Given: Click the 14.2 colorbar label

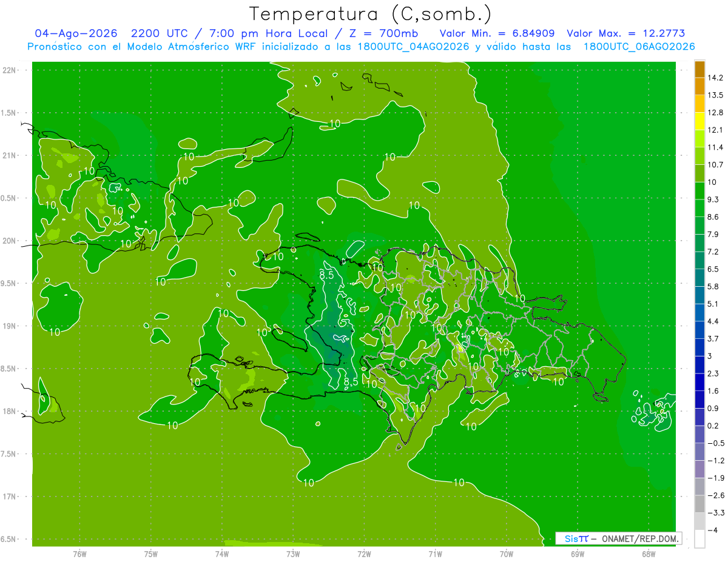Looking at the screenshot, I should pos(715,78).
